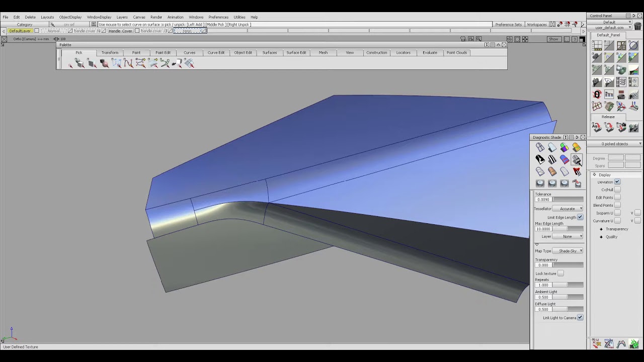This screenshot has width=644, height=362.
Task: Select the User Defined Texture shade icon
Action: 576,159
